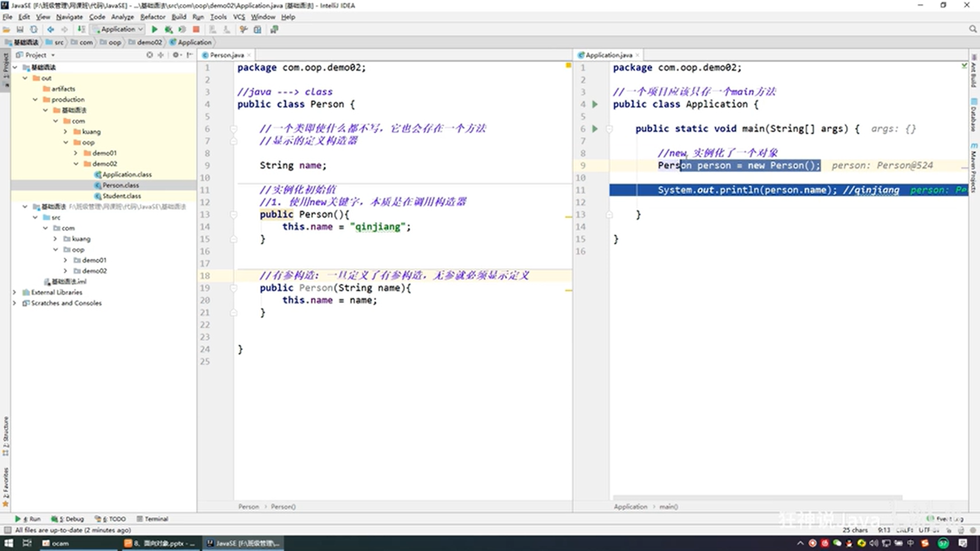The height and width of the screenshot is (551, 980).
Task: Open the Application run configuration dropdown
Action: click(118, 30)
